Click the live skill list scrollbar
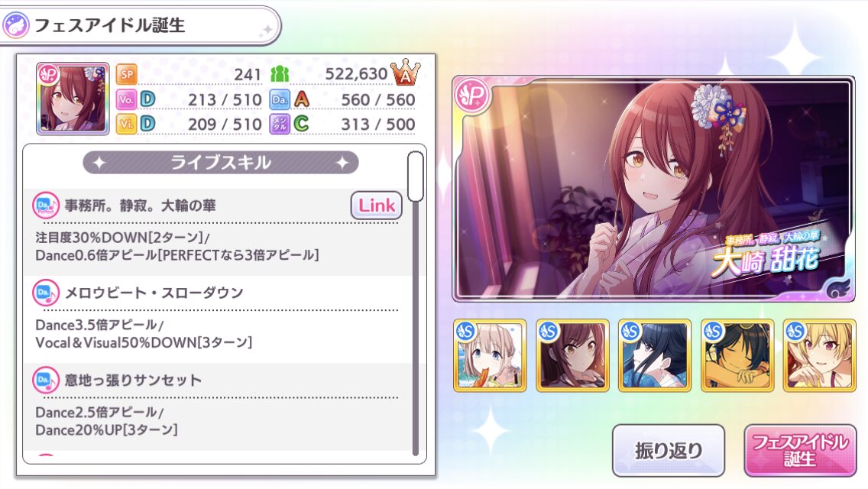The height and width of the screenshot is (489, 868). (415, 303)
